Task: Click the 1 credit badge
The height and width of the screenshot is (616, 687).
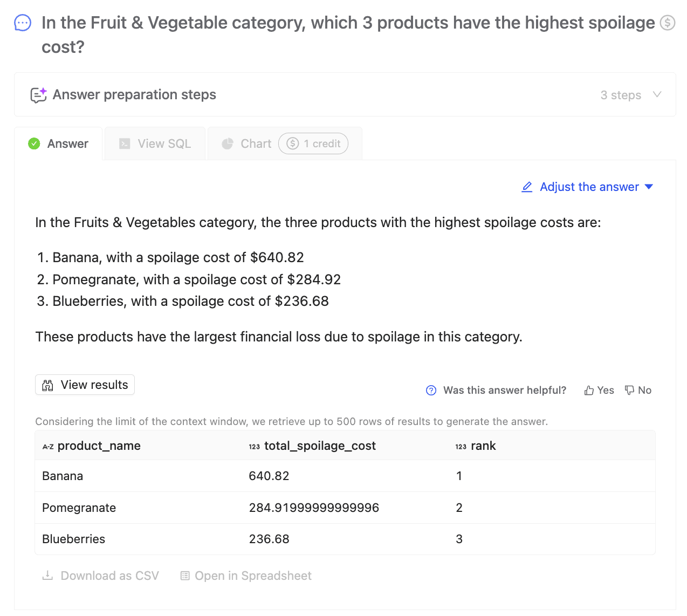Action: 313,144
